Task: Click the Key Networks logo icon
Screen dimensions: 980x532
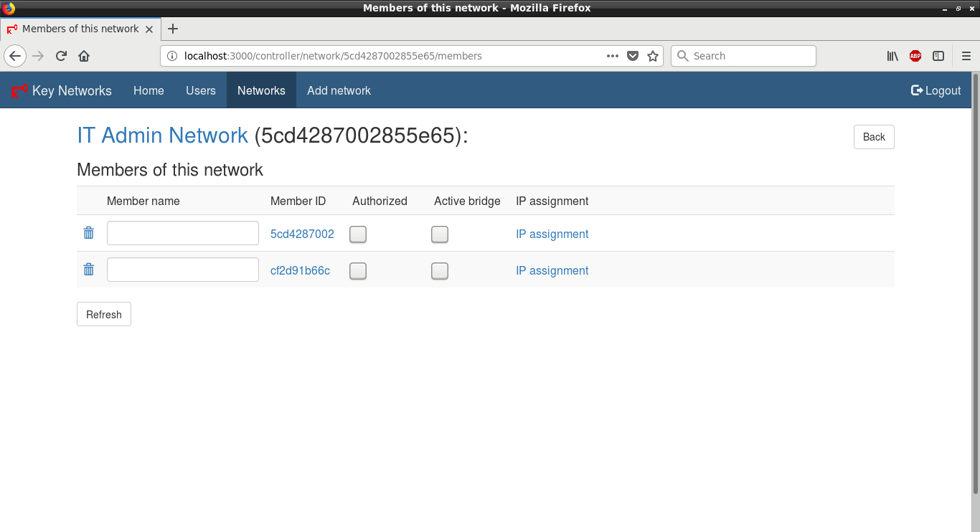Action: (19, 91)
